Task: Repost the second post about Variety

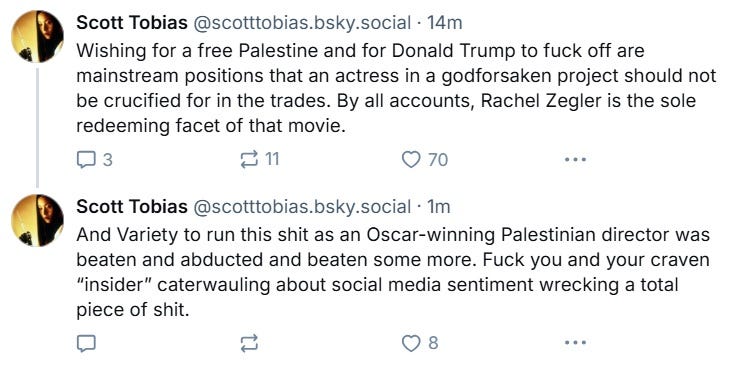Action: [249, 344]
